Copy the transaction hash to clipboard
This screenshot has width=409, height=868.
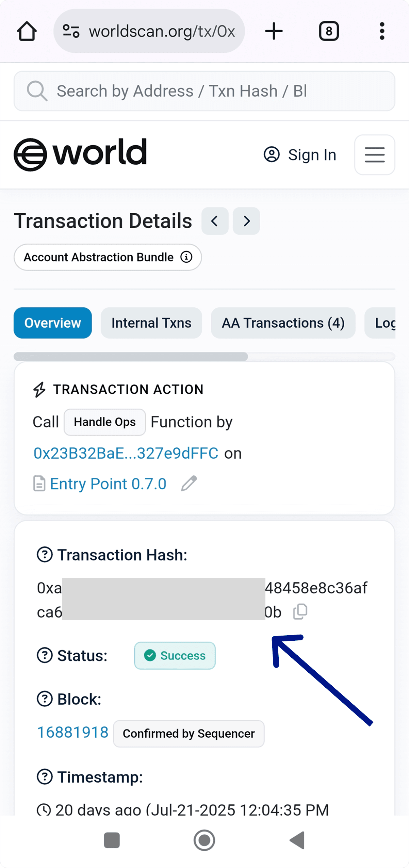coord(300,611)
